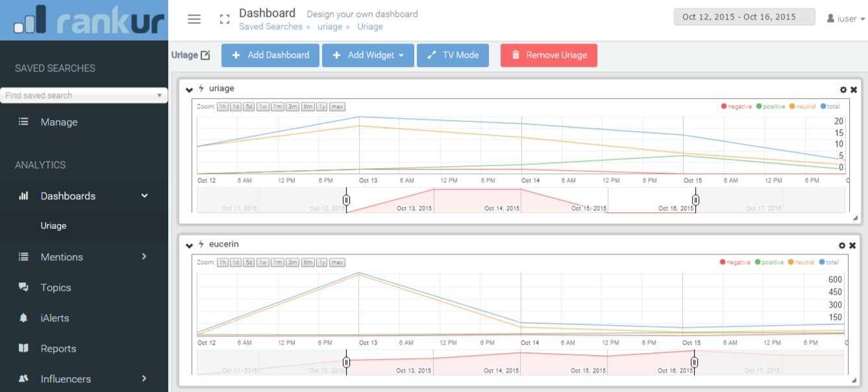Follow the lowercase uriage breadcrumb link
Image resolution: width=868 pixels, height=392 pixels.
(330, 27)
